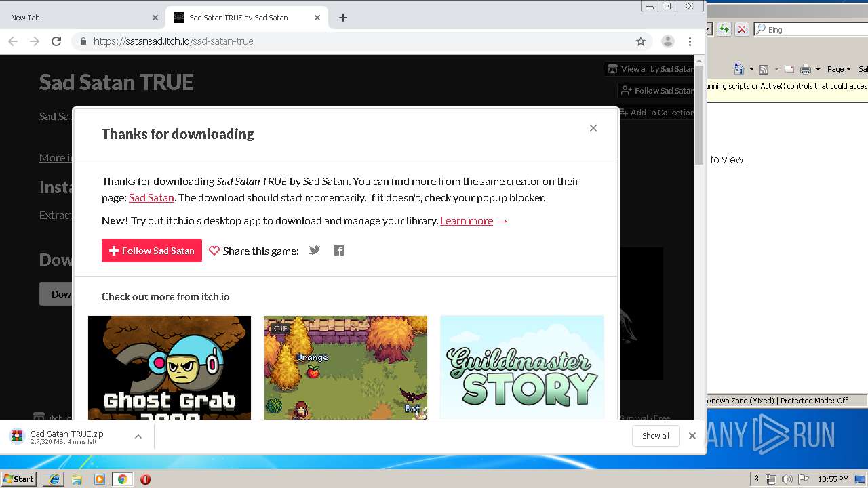Viewport: 868px width, 488px height.
Task: Open the GIF orchard game thumbnail
Action: tap(346, 367)
